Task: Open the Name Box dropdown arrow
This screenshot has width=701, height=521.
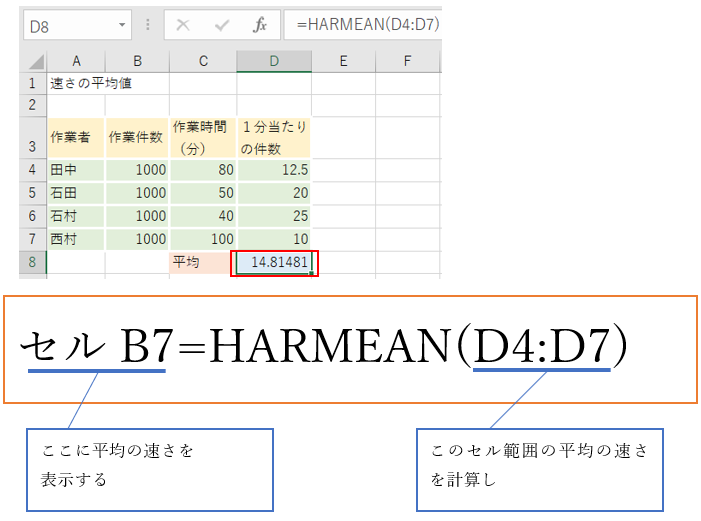Action: point(122,25)
